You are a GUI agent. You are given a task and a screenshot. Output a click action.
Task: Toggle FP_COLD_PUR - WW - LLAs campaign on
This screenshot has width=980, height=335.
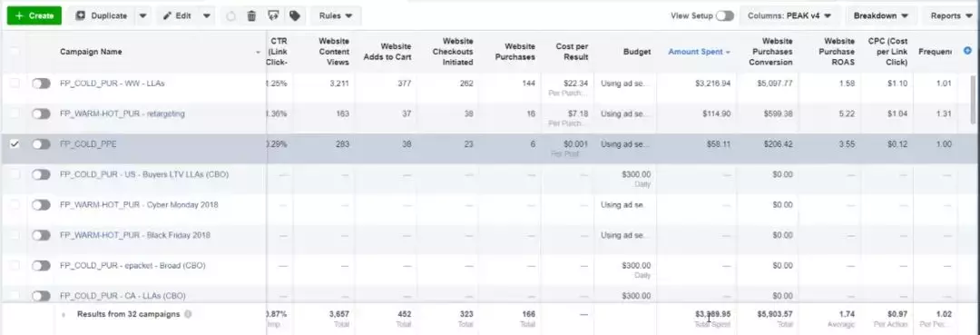pos(41,84)
